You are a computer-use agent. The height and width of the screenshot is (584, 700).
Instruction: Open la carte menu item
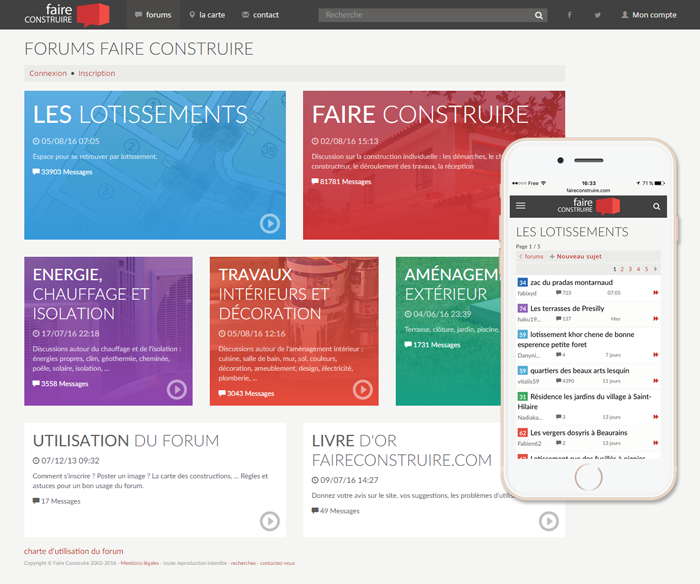(207, 15)
